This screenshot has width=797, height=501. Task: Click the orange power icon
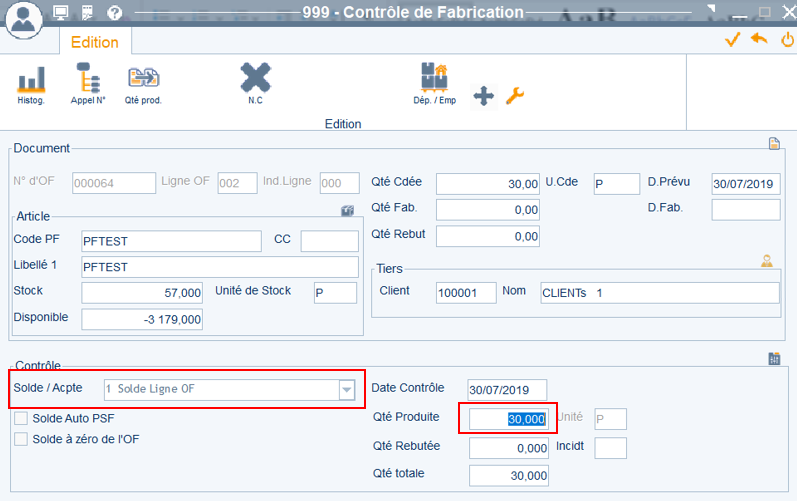pyautogui.click(x=787, y=40)
